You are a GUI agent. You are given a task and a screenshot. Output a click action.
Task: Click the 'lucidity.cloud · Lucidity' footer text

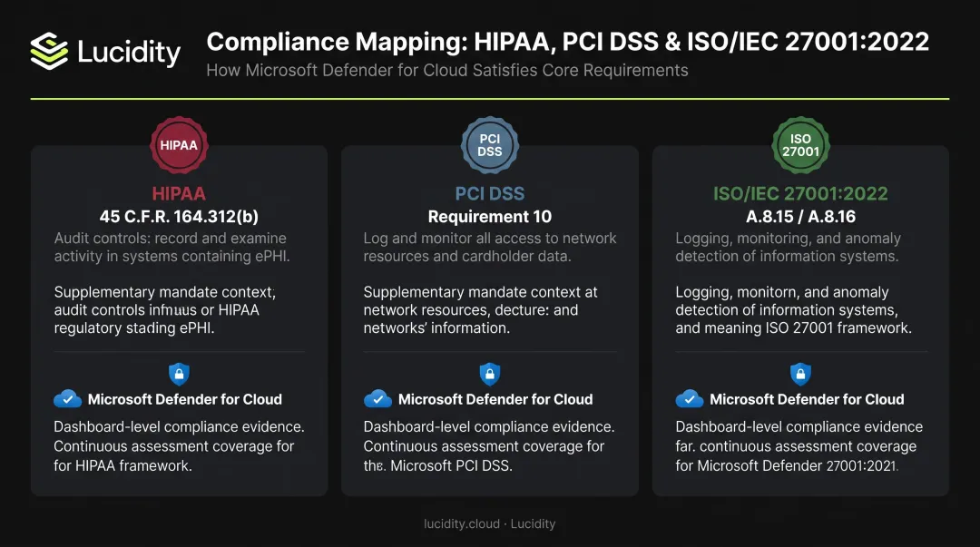click(x=490, y=524)
